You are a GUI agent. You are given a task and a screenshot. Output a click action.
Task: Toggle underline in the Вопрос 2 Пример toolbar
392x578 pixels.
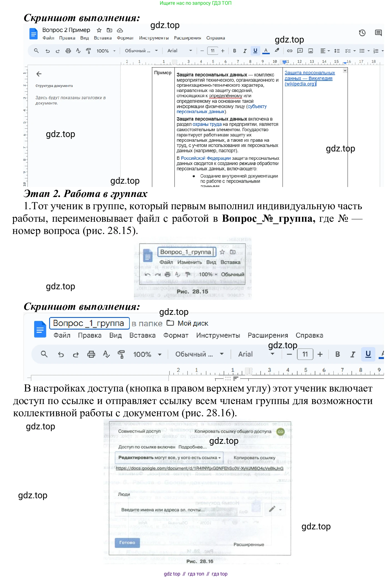255,51
